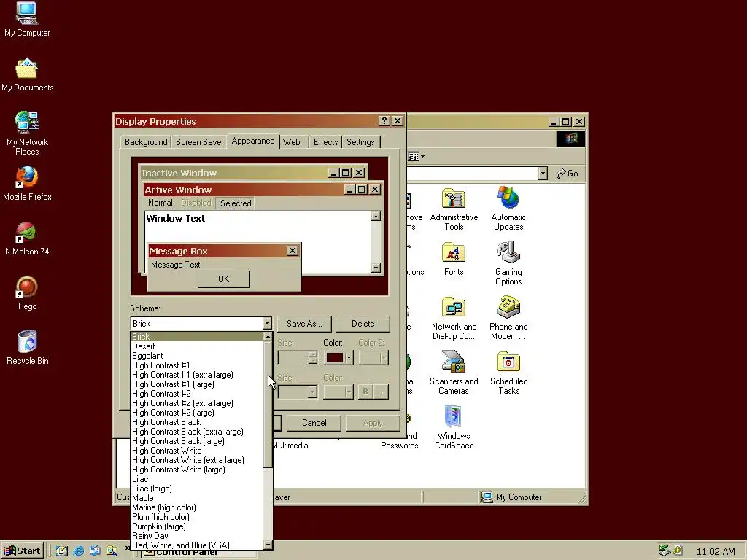The width and height of the screenshot is (747, 560).
Task: Select Marine (high color) scheme
Action: (x=197, y=507)
